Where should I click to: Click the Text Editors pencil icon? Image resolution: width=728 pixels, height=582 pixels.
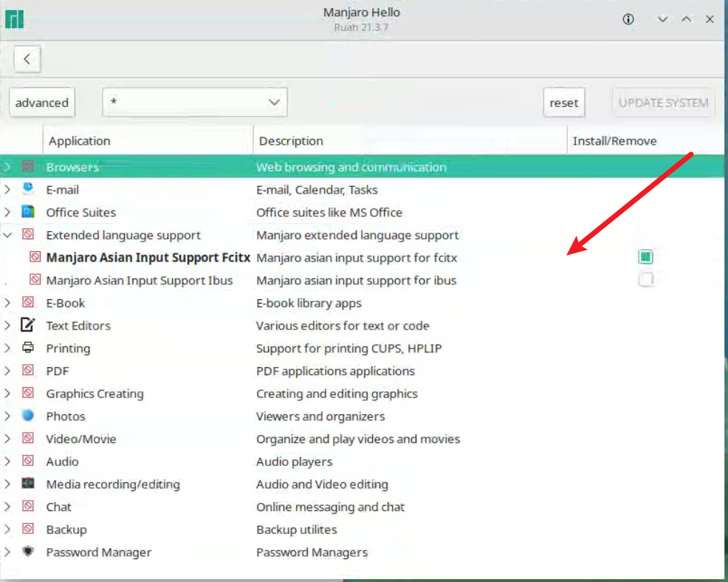(28, 325)
